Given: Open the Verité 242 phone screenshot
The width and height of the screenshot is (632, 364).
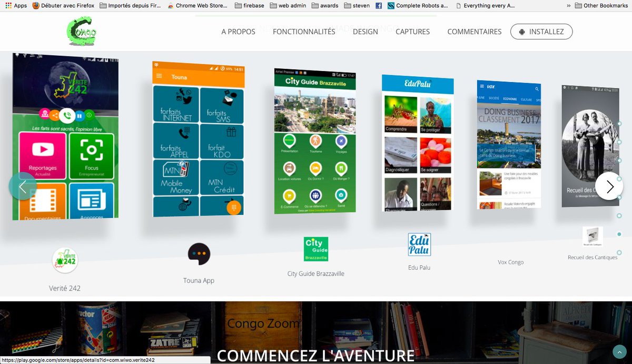Looking at the screenshot, I should click(x=65, y=136).
